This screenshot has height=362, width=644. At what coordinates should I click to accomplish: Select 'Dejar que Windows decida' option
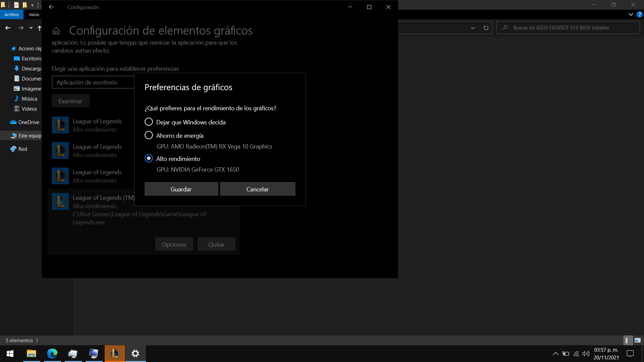tap(149, 122)
